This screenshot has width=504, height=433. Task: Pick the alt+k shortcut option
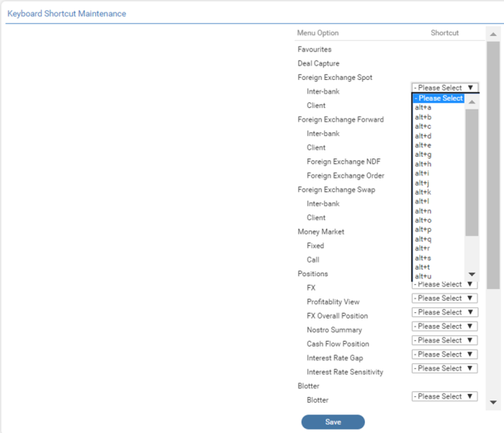click(x=423, y=192)
